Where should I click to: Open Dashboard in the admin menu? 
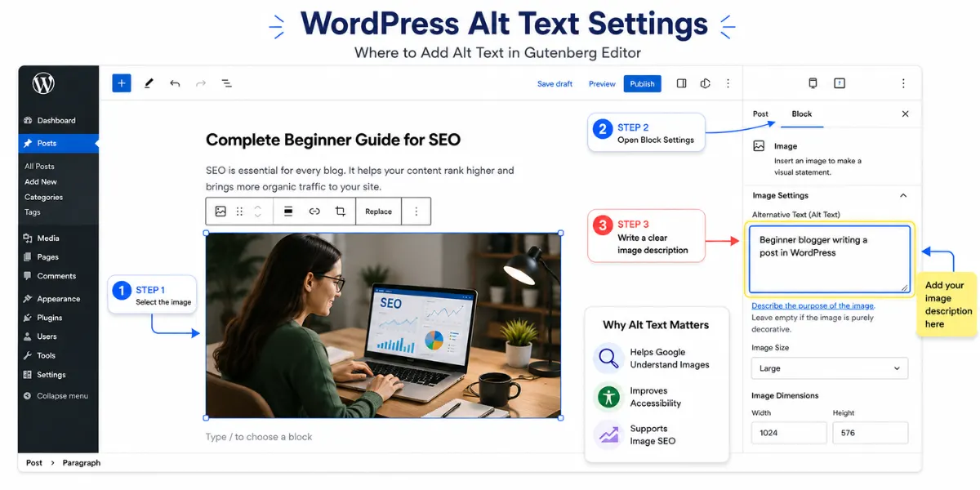pos(58,121)
